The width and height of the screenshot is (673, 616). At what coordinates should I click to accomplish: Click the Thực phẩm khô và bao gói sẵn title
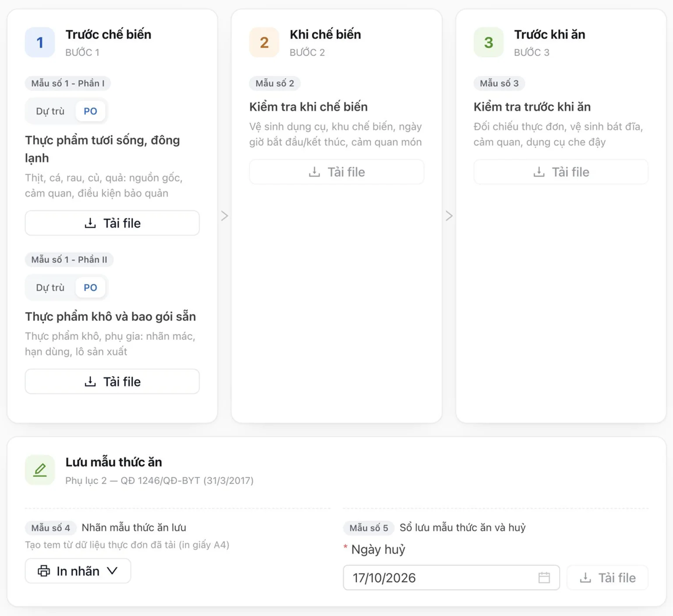coord(110,317)
